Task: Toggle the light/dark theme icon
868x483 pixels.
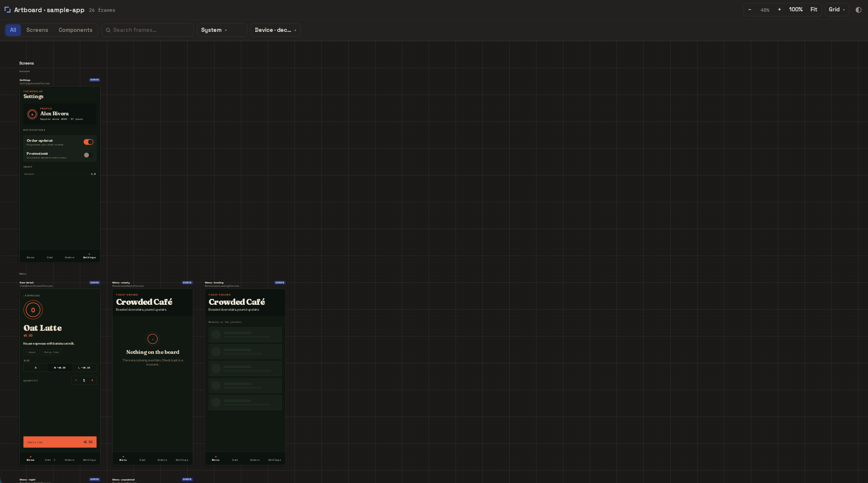Action: coord(858,10)
